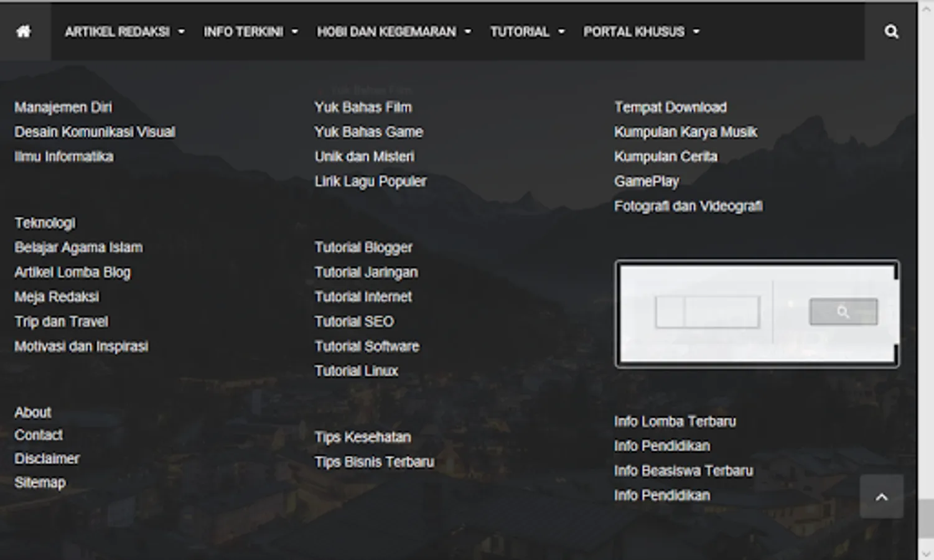Open Fotografi dan Videografi link
The image size is (934, 560).
tap(688, 206)
